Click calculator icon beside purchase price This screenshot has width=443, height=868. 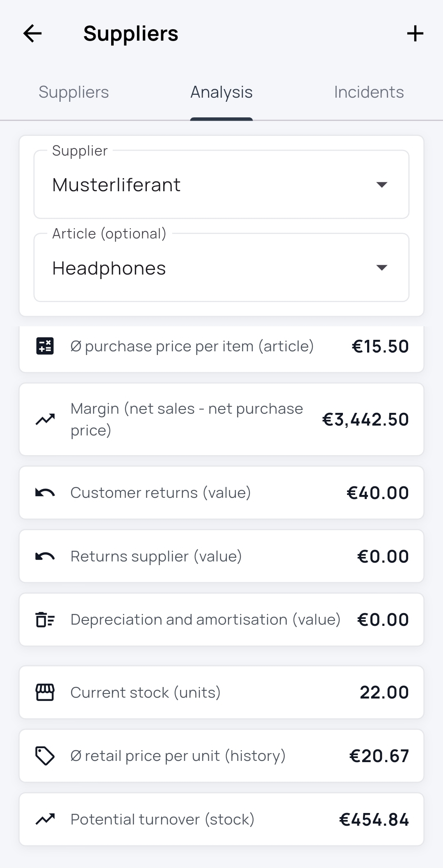click(45, 346)
